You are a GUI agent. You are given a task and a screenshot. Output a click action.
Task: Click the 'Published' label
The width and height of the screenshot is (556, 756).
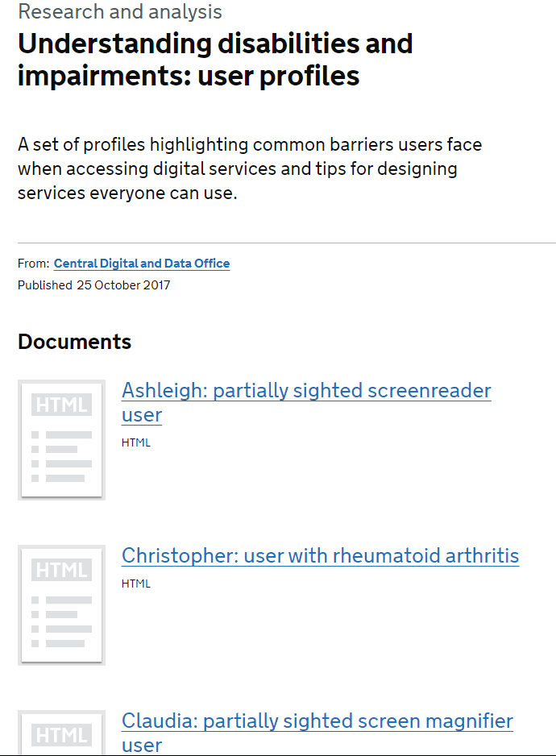45,285
